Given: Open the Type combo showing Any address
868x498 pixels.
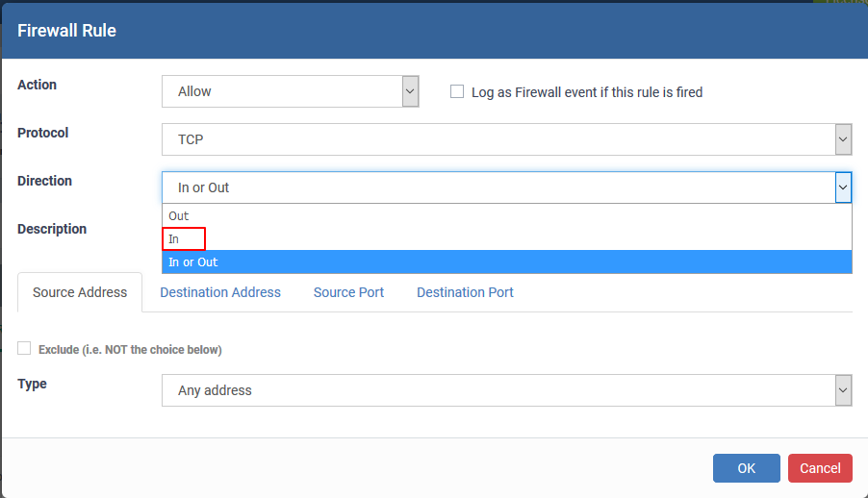Looking at the screenshot, I should [506, 390].
